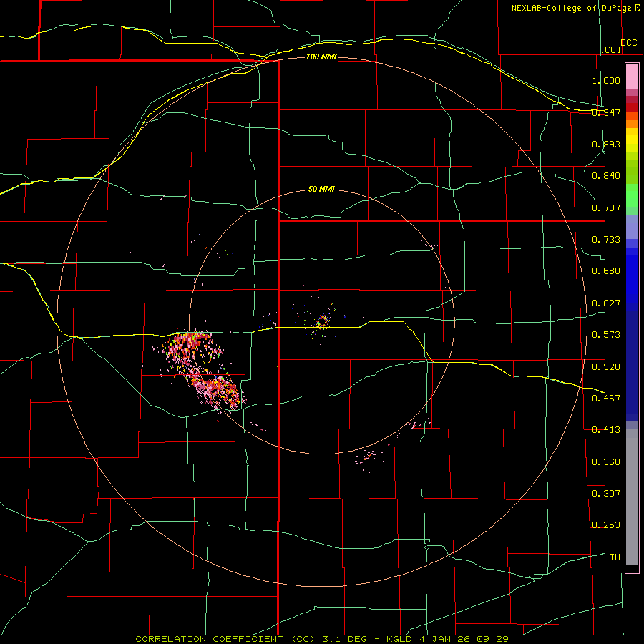Image resolution: width=644 pixels, height=644 pixels.
Task: Select the 0.893 color scale value
Action: (x=606, y=144)
